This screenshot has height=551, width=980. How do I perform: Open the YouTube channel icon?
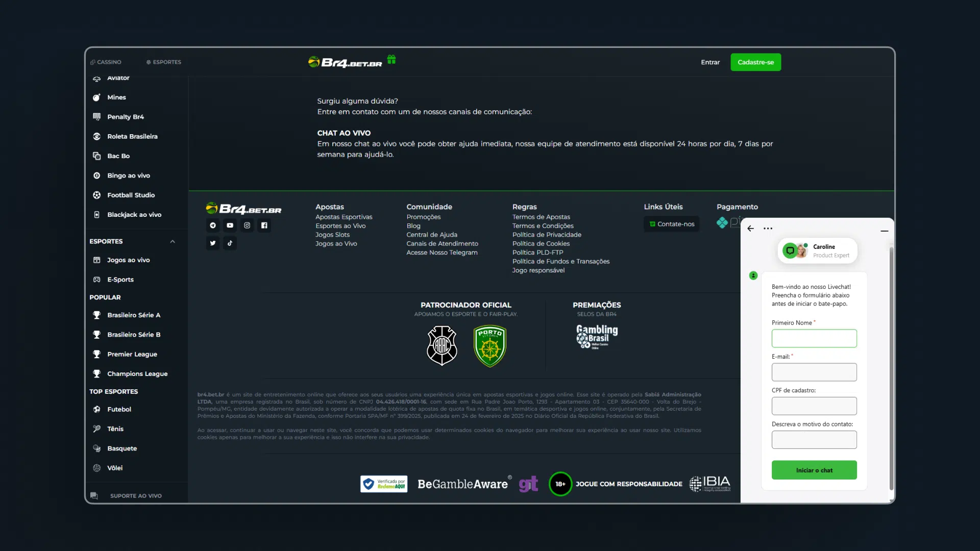tap(230, 225)
